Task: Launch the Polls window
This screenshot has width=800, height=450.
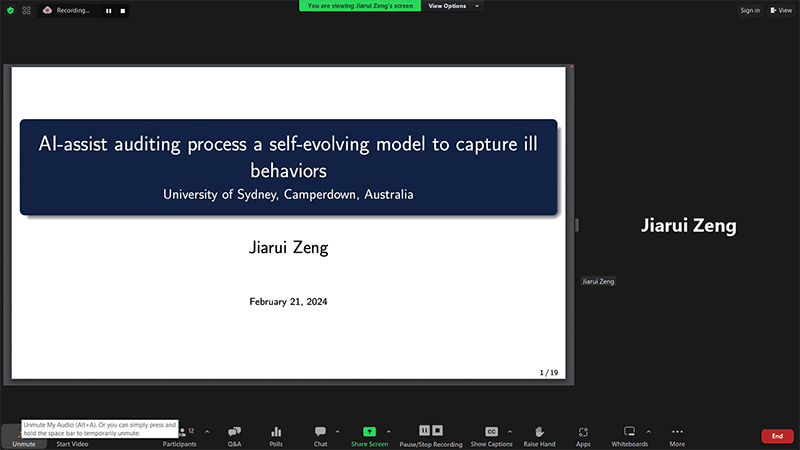Action: coord(276,435)
